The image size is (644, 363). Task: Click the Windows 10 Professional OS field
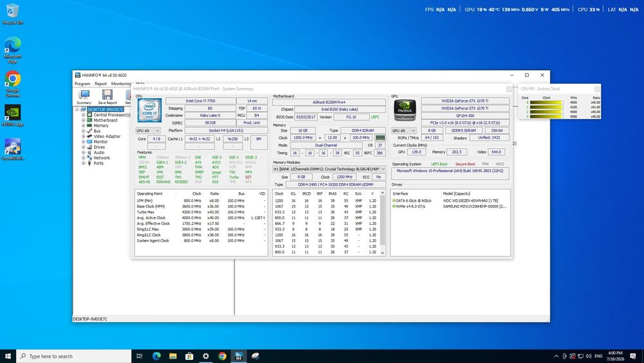[x=450, y=173]
